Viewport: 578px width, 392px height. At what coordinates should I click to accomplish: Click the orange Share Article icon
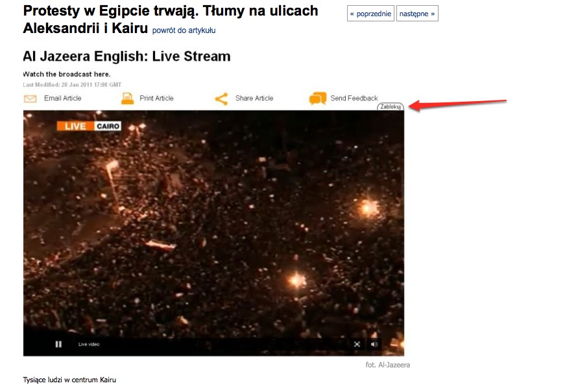(x=222, y=98)
